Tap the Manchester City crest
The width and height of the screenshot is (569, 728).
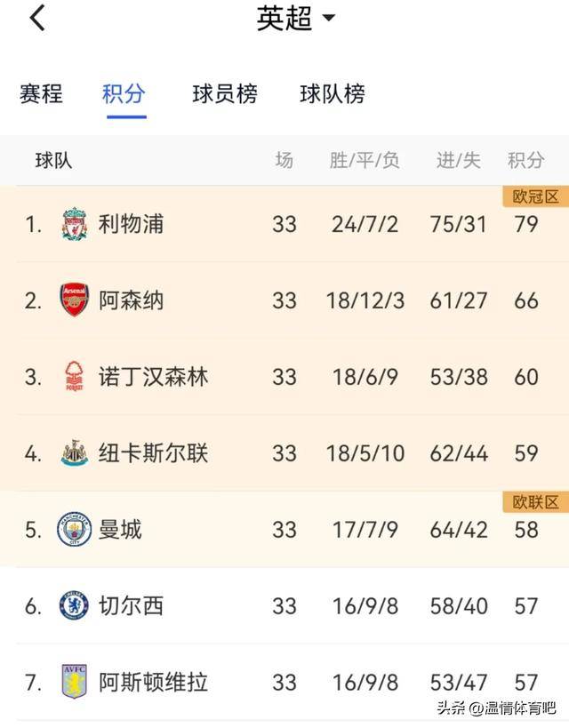coord(75,530)
